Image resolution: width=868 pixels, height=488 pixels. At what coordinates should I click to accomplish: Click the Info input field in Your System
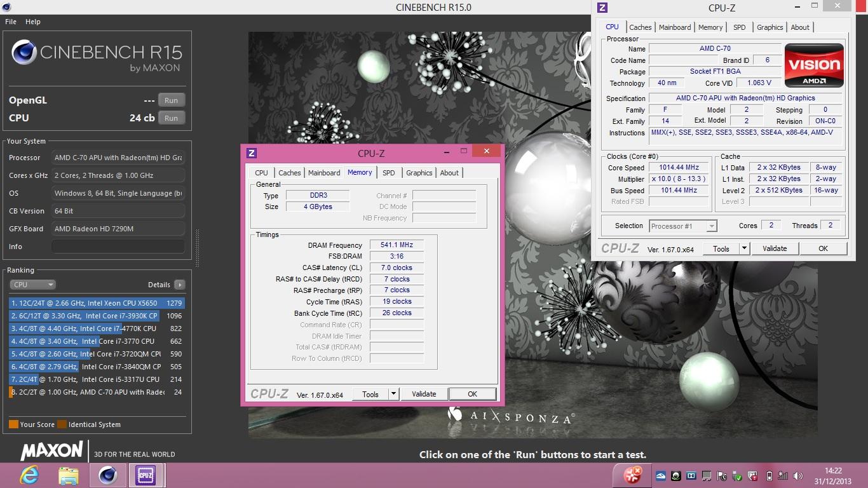pyautogui.click(x=118, y=247)
